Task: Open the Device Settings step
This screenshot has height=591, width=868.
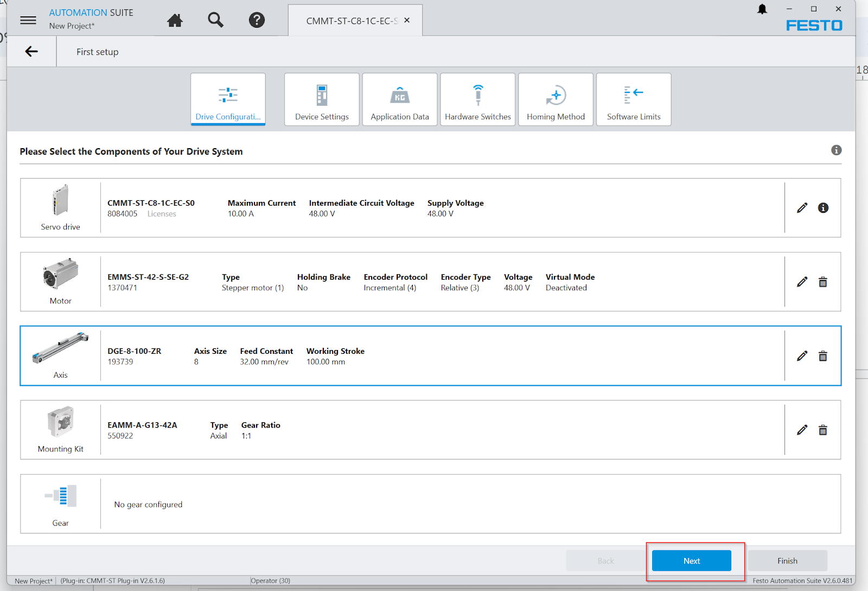Action: (322, 99)
